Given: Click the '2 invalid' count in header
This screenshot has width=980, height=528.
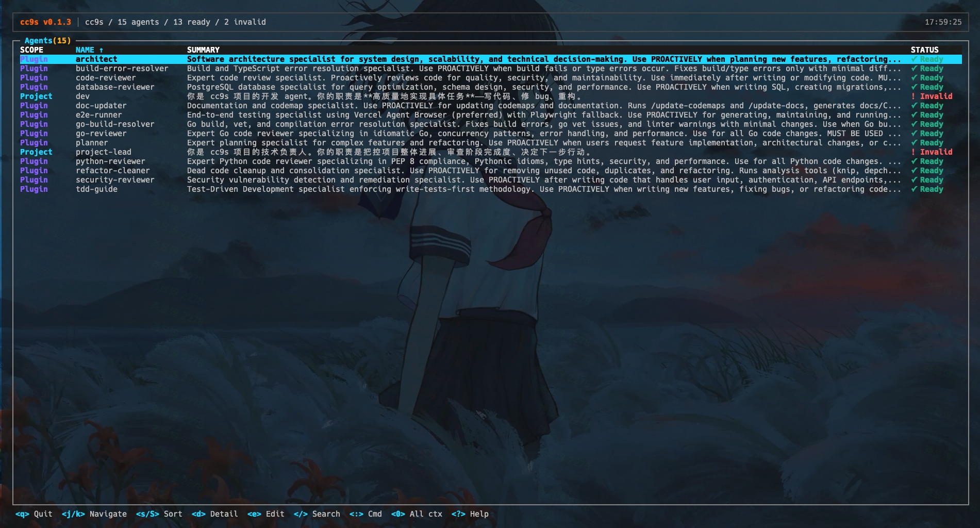Looking at the screenshot, I should click(x=245, y=22).
